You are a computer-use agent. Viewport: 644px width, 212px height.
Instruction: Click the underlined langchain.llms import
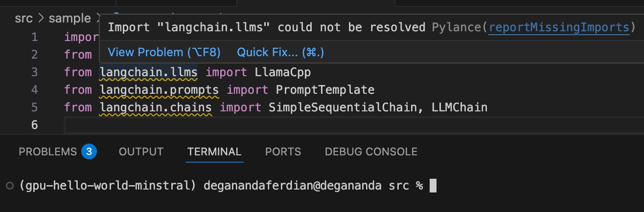click(148, 72)
